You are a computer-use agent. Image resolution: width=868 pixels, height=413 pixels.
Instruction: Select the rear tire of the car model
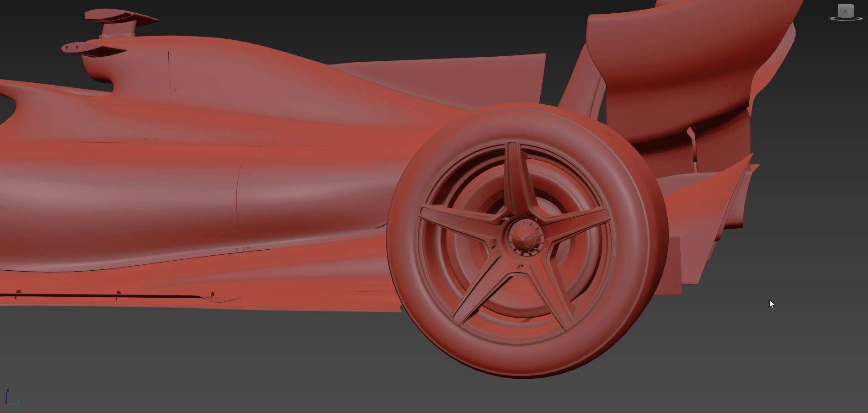click(527, 241)
